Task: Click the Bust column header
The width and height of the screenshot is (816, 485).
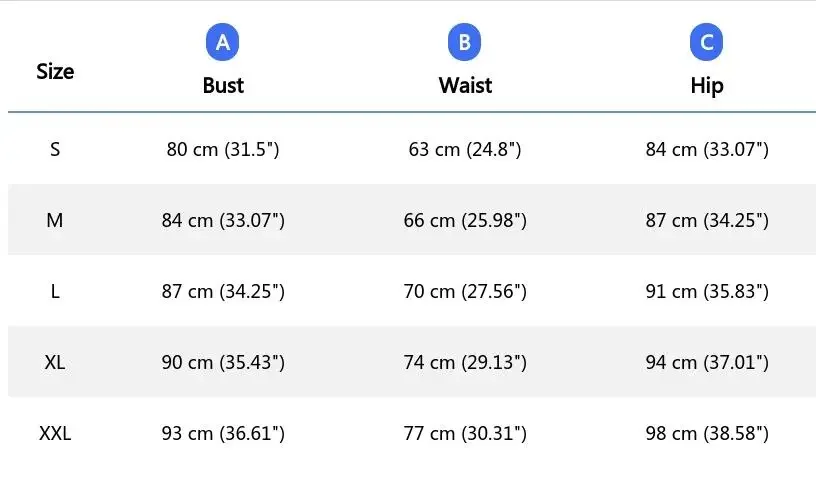Action: [x=223, y=85]
